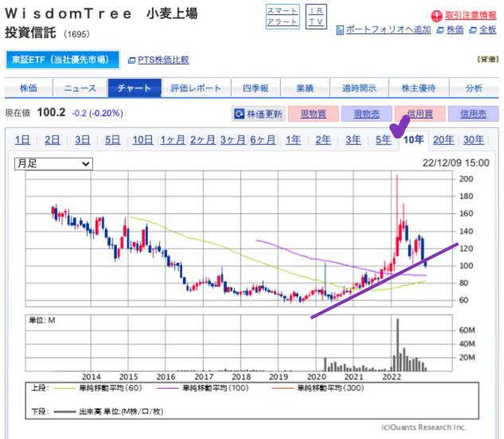The height and width of the screenshot is (439, 504).
Task: Click the 単純移動平均(100) legend entry
Action: click(203, 388)
